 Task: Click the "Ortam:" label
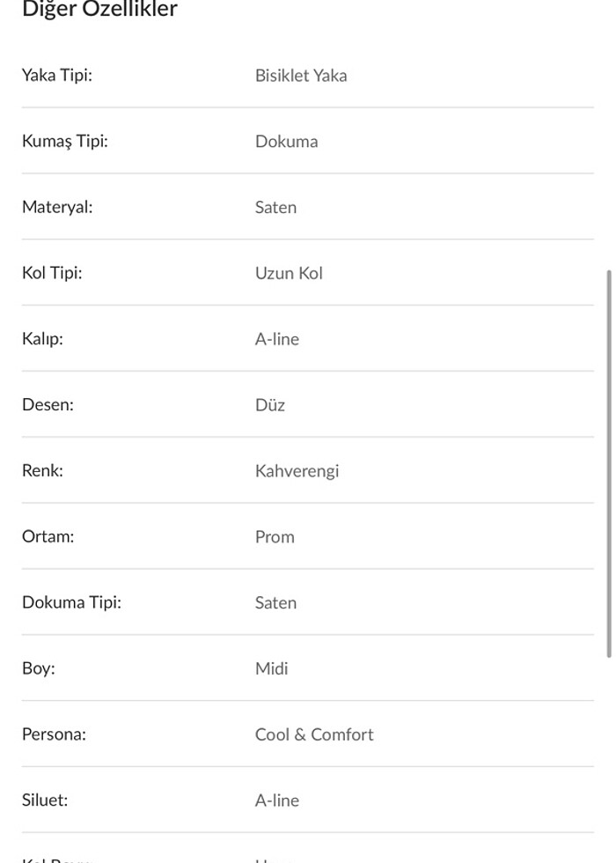pyautogui.click(x=48, y=536)
